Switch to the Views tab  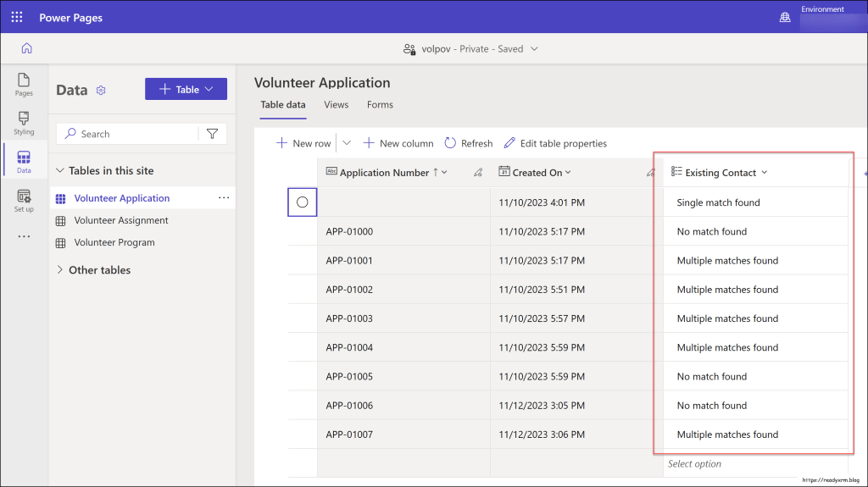pyautogui.click(x=336, y=105)
